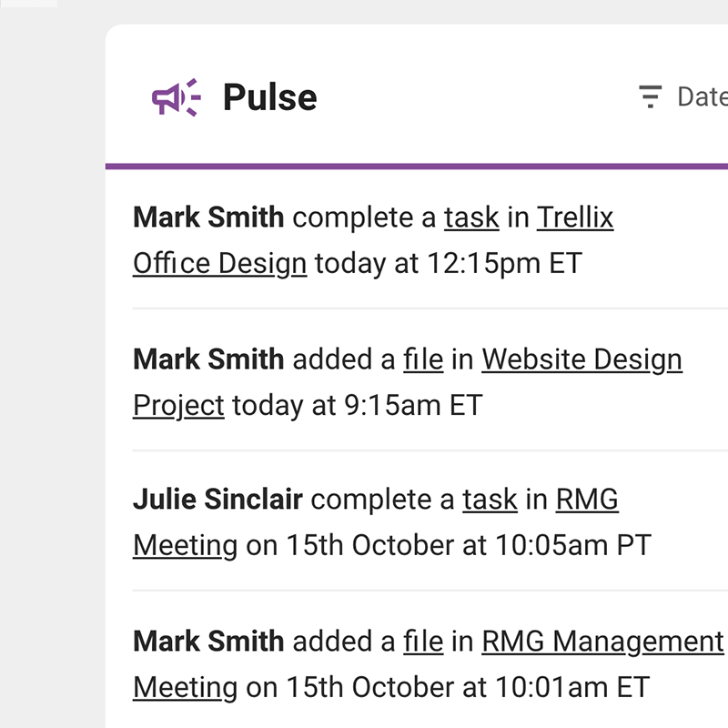Screen dimensions: 728x728
Task: Open the file link in Website Design entry
Action: [x=423, y=359]
